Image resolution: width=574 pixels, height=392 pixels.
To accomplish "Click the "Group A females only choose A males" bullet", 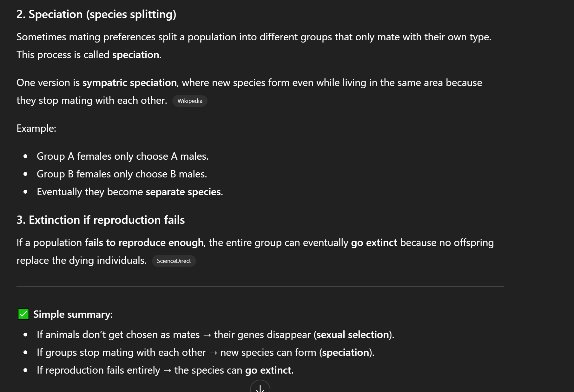I will click(122, 156).
